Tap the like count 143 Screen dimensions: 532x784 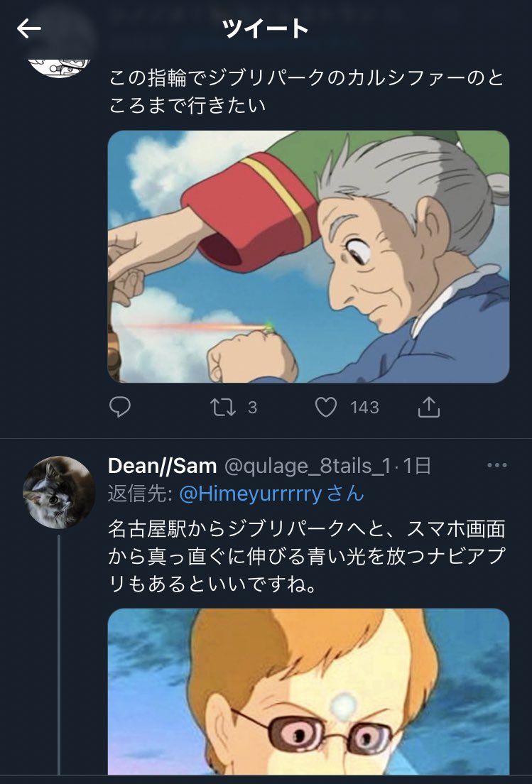pos(364,408)
